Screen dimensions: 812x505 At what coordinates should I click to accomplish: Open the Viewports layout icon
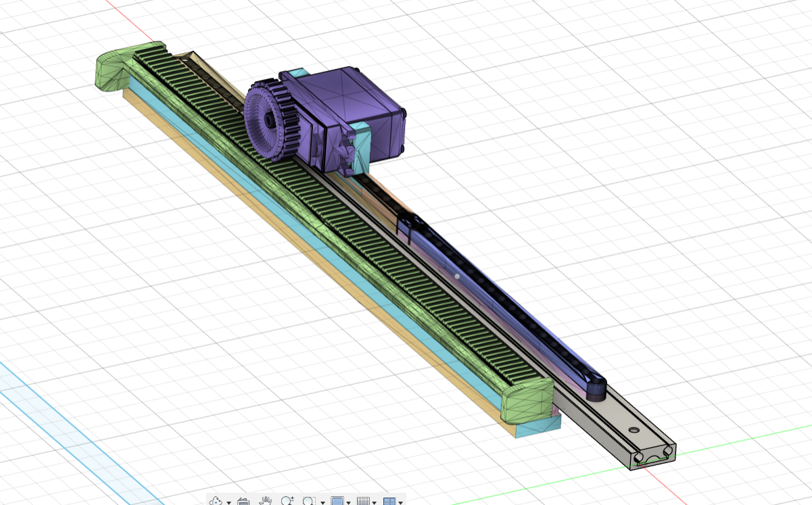pos(389,501)
